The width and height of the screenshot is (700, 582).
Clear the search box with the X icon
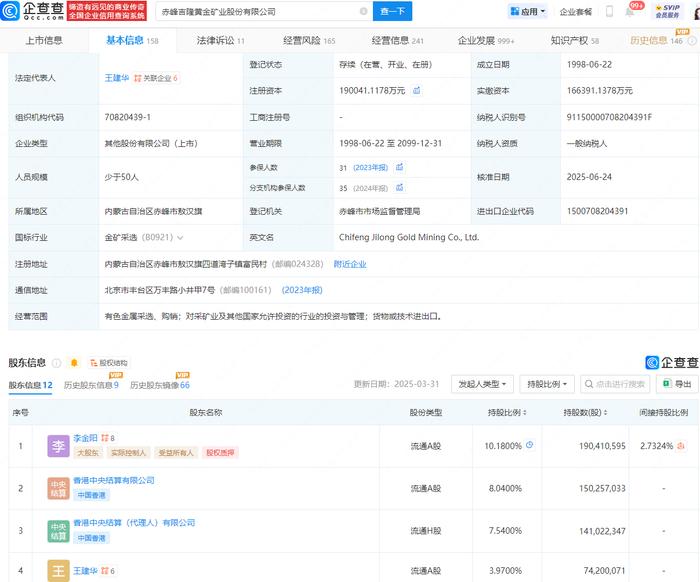(x=363, y=11)
